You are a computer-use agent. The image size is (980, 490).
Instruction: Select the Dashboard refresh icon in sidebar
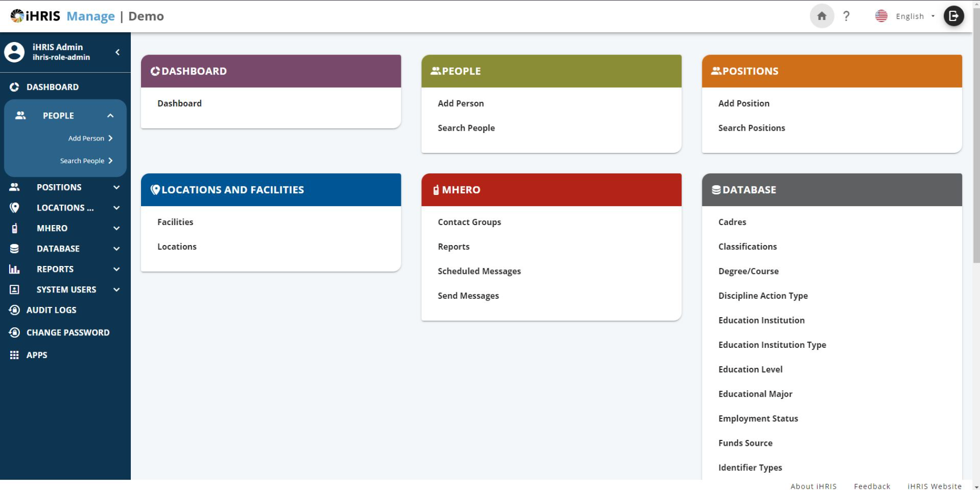point(15,87)
